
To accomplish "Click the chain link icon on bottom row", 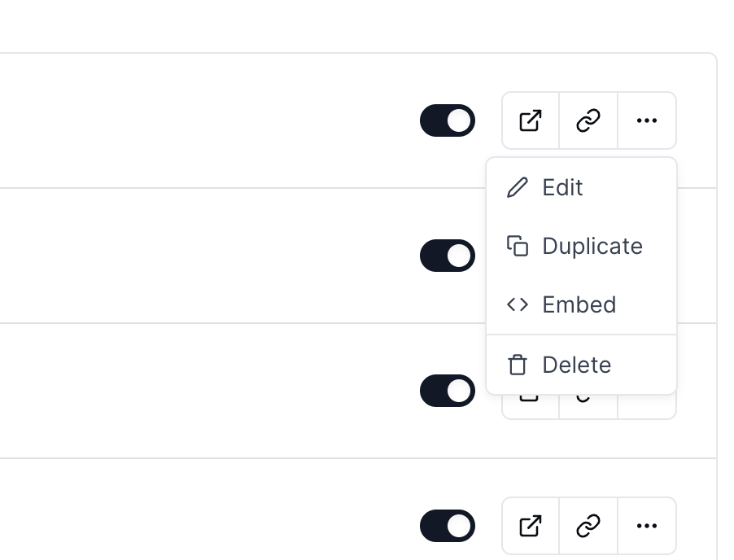I will point(588,526).
